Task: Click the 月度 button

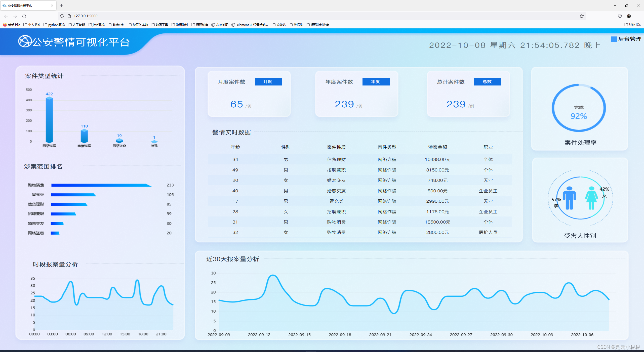Action: pyautogui.click(x=268, y=82)
